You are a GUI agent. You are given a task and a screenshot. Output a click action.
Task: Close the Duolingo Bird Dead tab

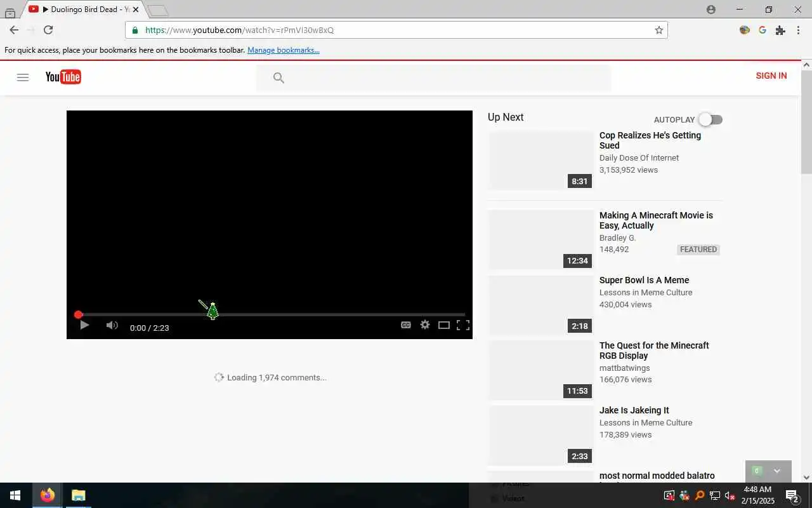(135, 10)
